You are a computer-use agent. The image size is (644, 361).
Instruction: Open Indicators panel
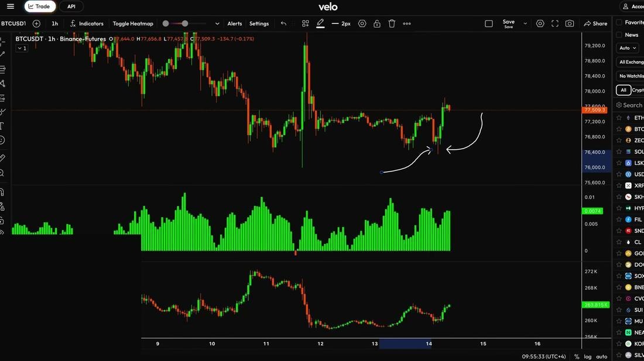pyautogui.click(x=87, y=24)
